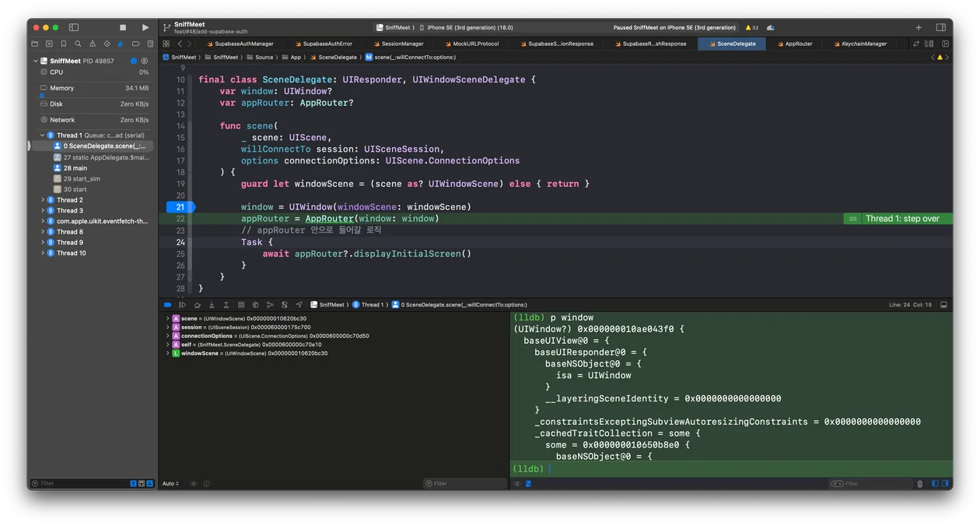Step into in debug bar
Screen dimensions: 980x526
[x=212, y=305]
